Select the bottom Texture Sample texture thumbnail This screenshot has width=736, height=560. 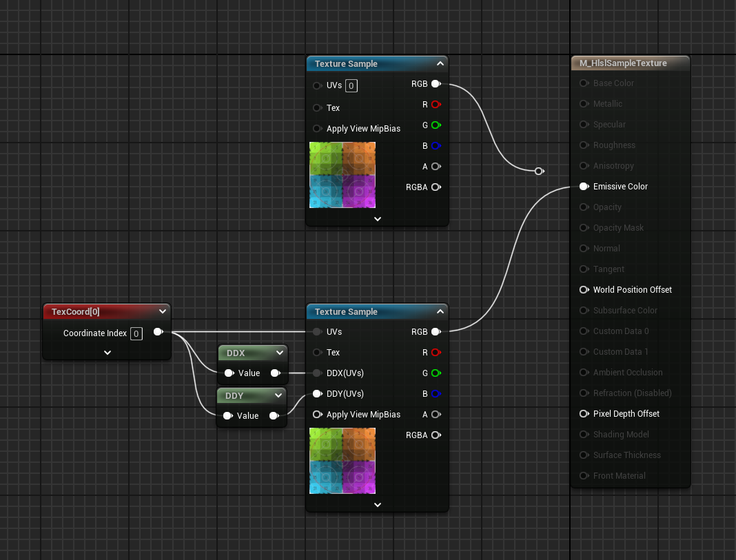pos(343,461)
